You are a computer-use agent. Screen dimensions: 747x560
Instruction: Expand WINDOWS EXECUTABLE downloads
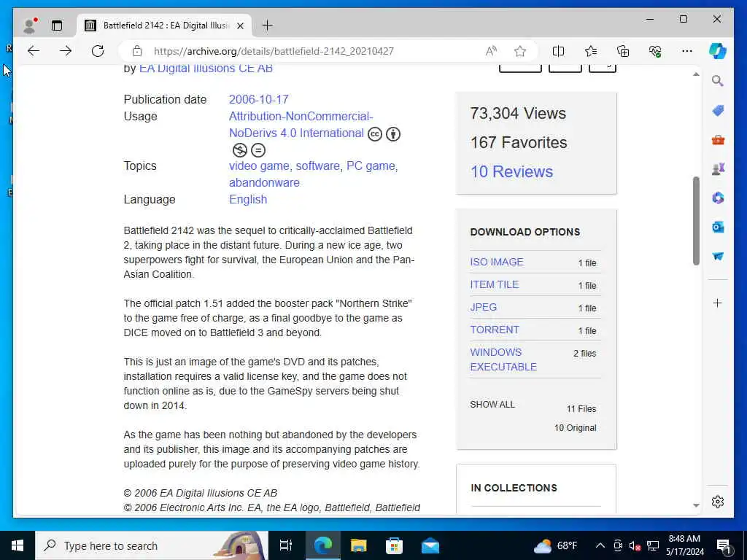tap(503, 359)
